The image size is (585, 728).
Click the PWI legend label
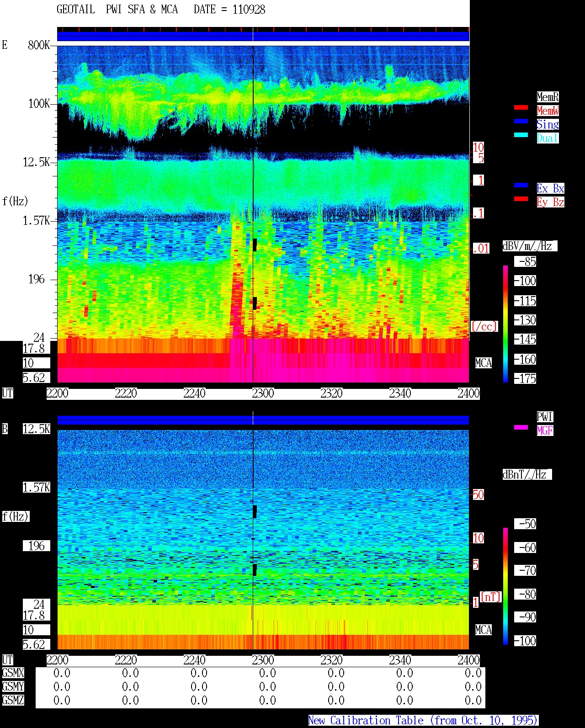coord(545,417)
